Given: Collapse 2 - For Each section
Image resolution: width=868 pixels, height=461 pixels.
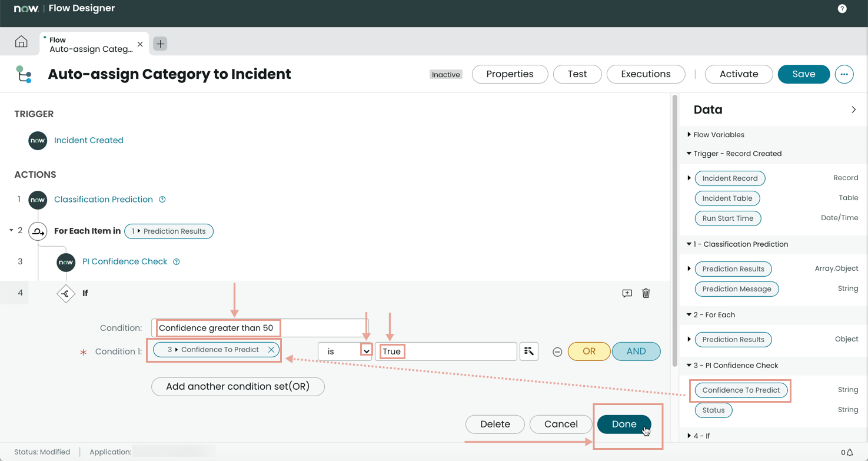Looking at the screenshot, I should coord(689,315).
